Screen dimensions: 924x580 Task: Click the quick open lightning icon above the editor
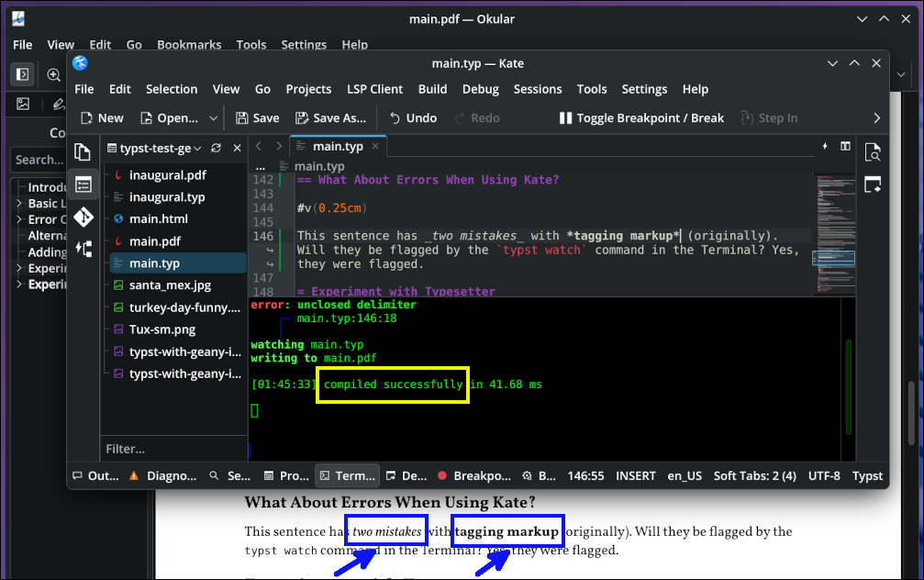(825, 146)
